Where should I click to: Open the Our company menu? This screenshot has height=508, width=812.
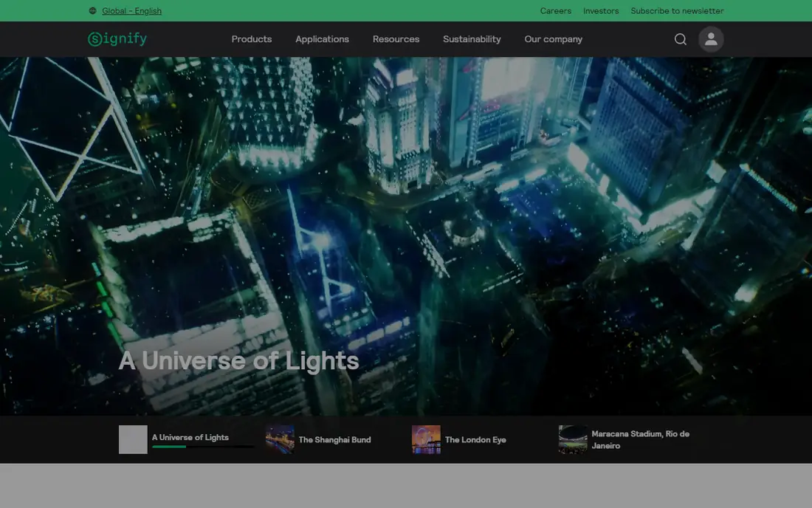pyautogui.click(x=553, y=39)
